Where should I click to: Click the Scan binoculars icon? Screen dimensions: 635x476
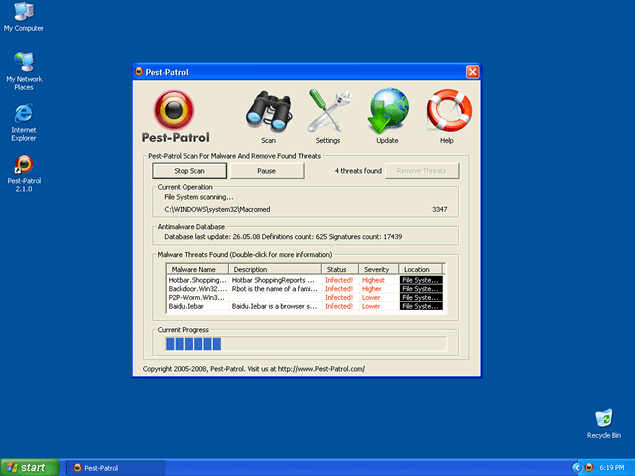click(268, 112)
